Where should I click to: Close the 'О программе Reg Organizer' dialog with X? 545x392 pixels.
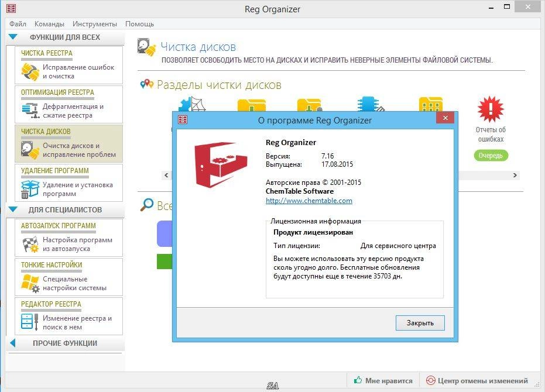[445, 118]
